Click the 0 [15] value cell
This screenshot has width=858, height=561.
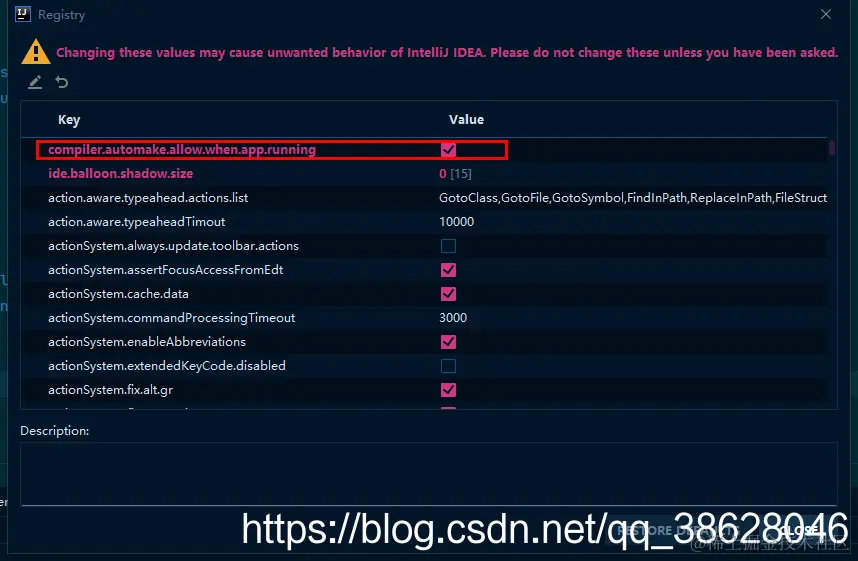coord(455,173)
